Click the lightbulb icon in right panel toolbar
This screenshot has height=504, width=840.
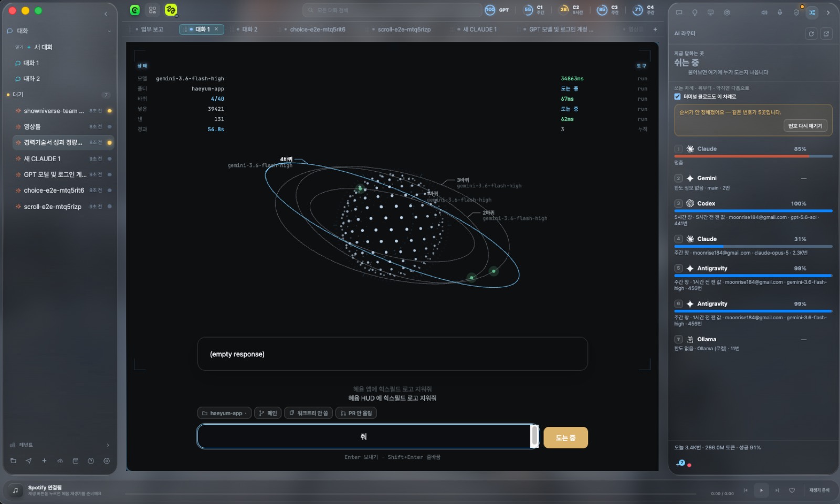695,13
